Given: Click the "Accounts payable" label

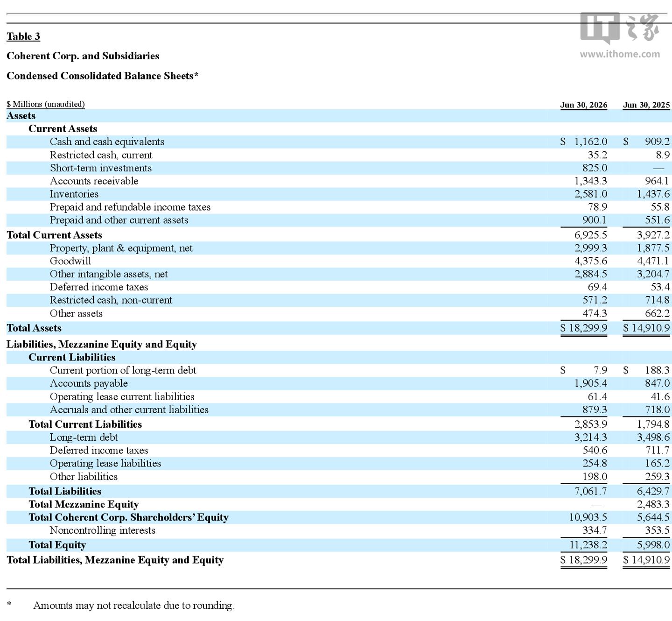Looking at the screenshot, I should [x=89, y=384].
